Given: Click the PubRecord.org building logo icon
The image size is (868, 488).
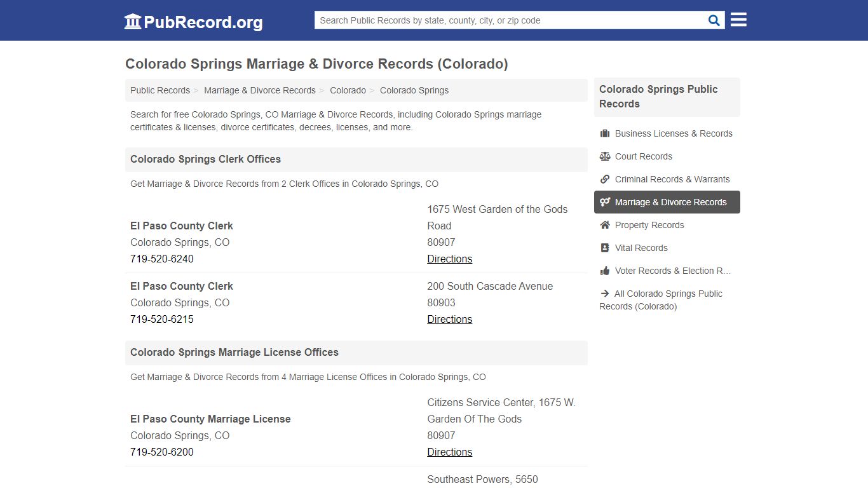Looking at the screenshot, I should [133, 22].
